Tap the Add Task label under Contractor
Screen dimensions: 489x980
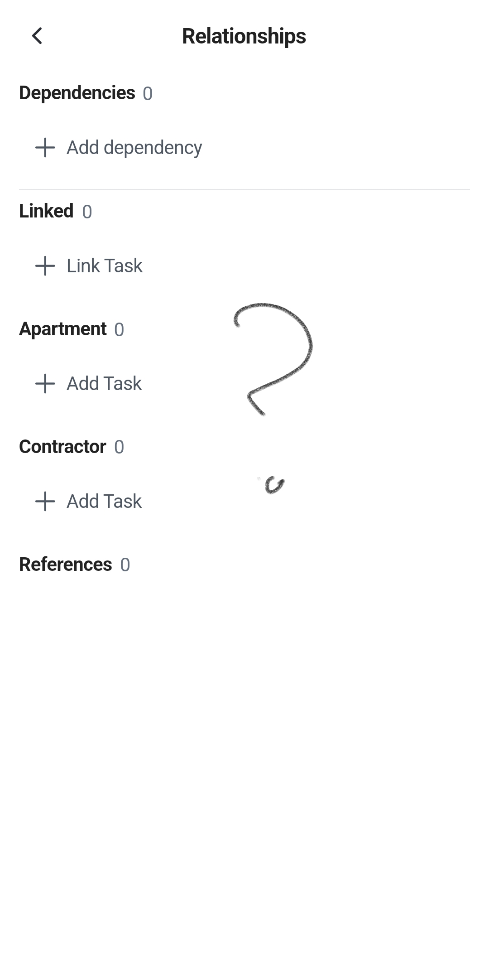pos(104,502)
